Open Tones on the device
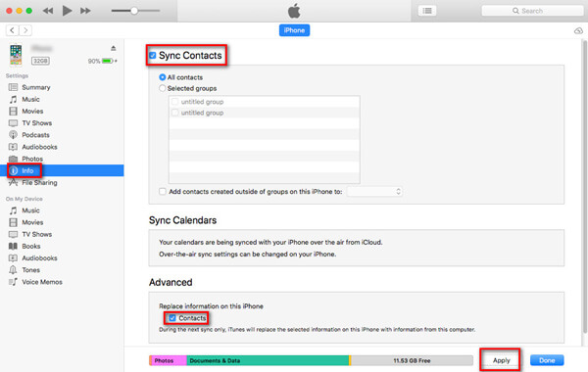Image resolution: width=588 pixels, height=372 pixels. pos(30,270)
